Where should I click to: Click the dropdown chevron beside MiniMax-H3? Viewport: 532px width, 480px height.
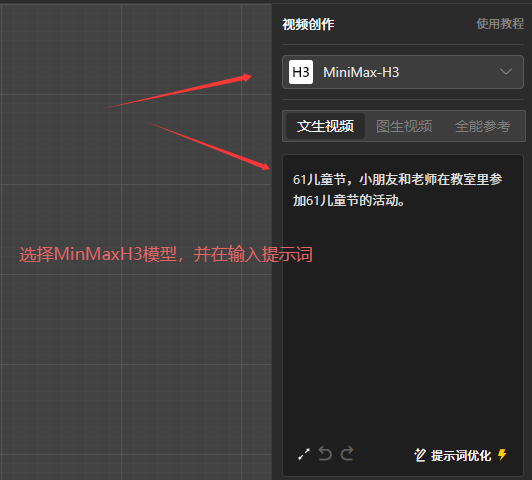pos(506,72)
